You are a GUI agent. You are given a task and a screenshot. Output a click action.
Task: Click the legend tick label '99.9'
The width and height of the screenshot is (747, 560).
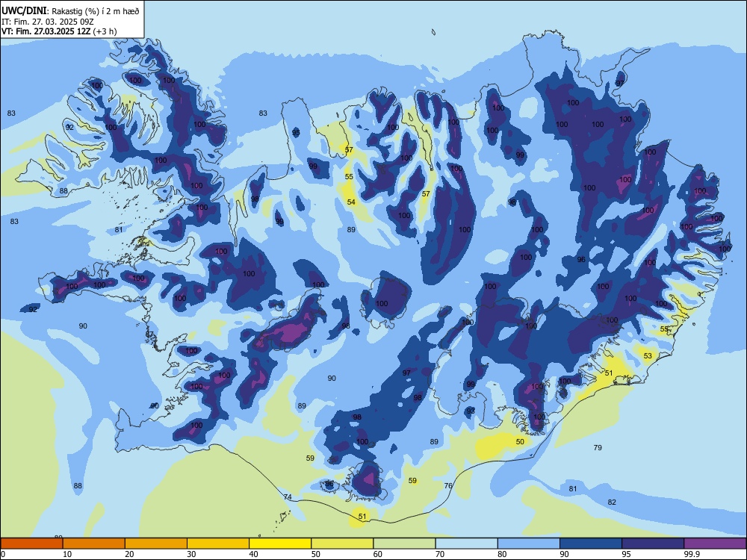pos(692,554)
